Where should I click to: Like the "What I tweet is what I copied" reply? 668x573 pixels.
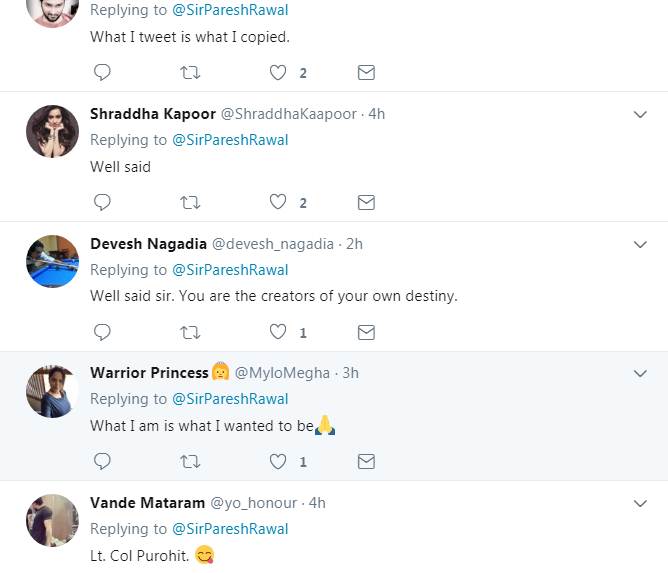279,72
